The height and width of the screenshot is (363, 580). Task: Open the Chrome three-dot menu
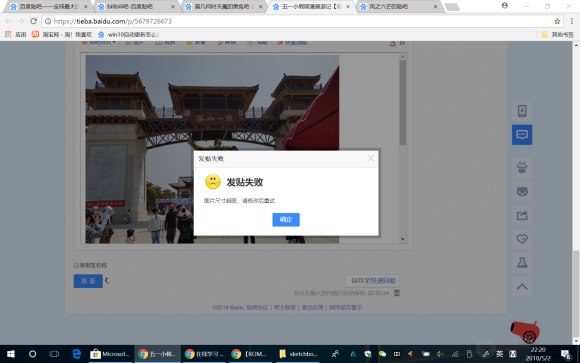(x=571, y=21)
